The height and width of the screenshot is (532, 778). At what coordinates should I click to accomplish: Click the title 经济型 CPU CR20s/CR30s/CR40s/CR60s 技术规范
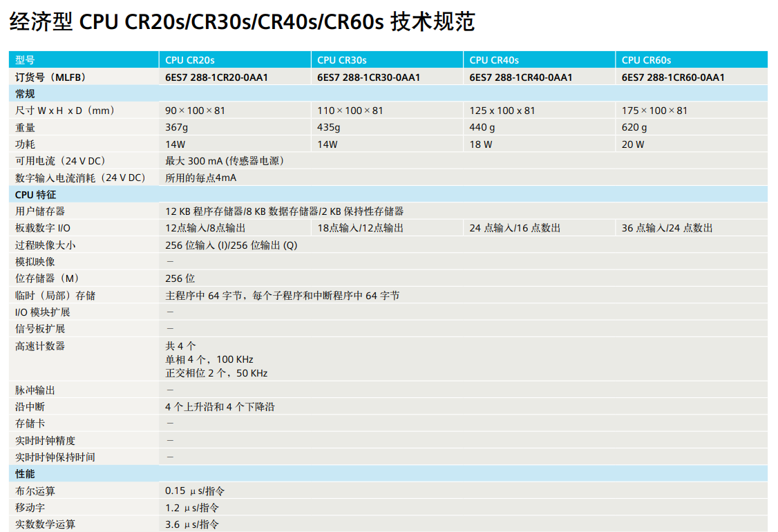(242, 22)
